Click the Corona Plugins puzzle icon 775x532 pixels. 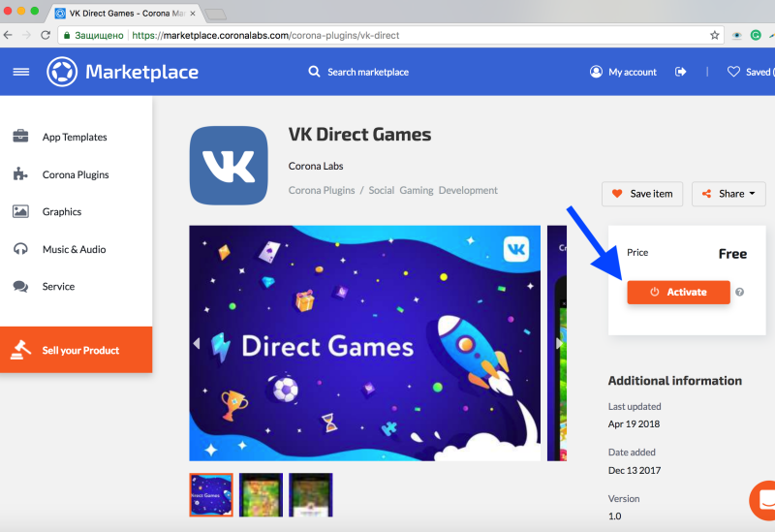point(20,173)
